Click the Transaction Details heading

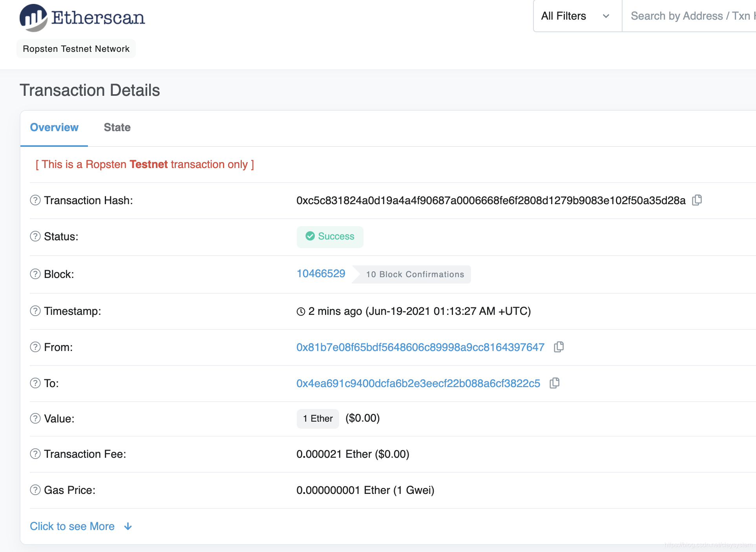[x=90, y=90]
